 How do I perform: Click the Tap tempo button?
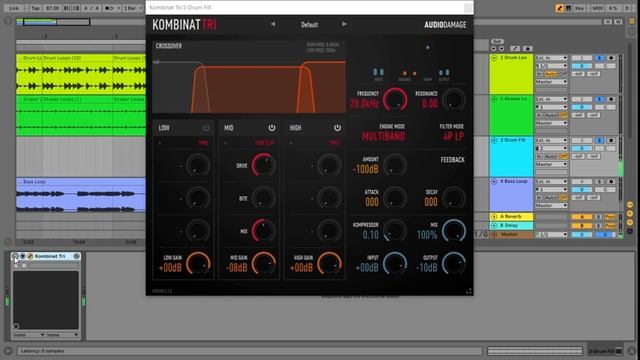(x=35, y=8)
